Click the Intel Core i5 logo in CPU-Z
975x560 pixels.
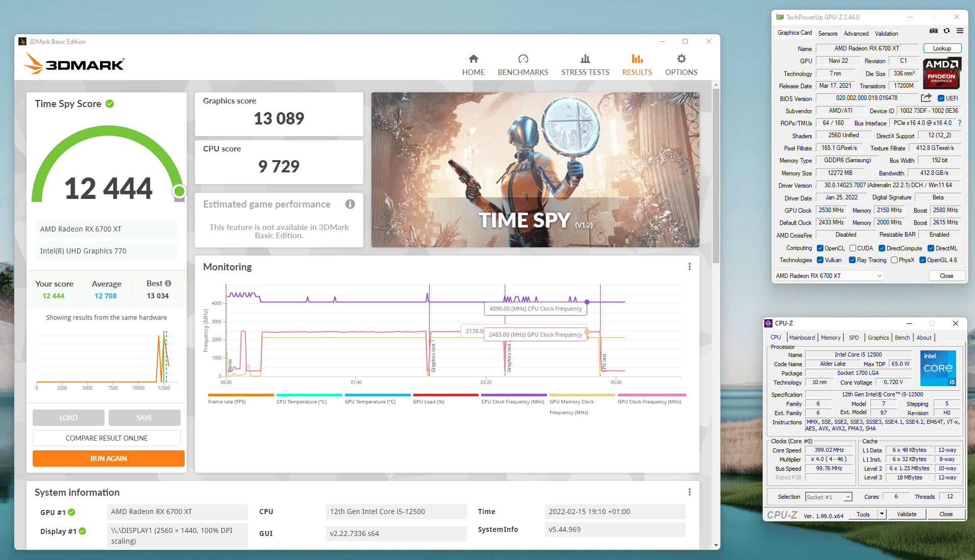coord(938,368)
